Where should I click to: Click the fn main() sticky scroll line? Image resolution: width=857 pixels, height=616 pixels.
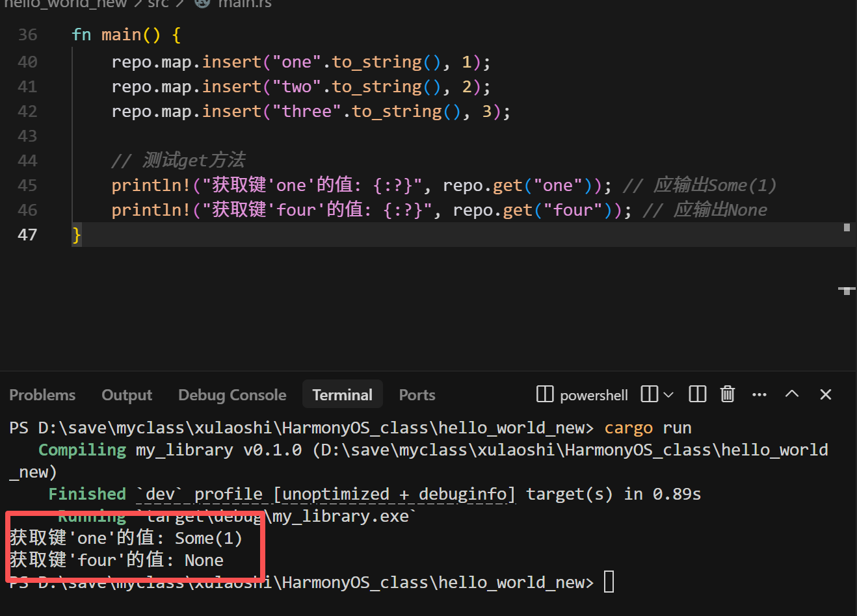[x=126, y=35]
